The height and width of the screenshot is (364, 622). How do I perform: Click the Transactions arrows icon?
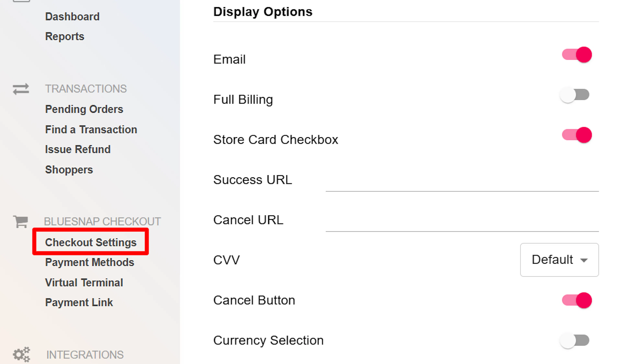(21, 89)
